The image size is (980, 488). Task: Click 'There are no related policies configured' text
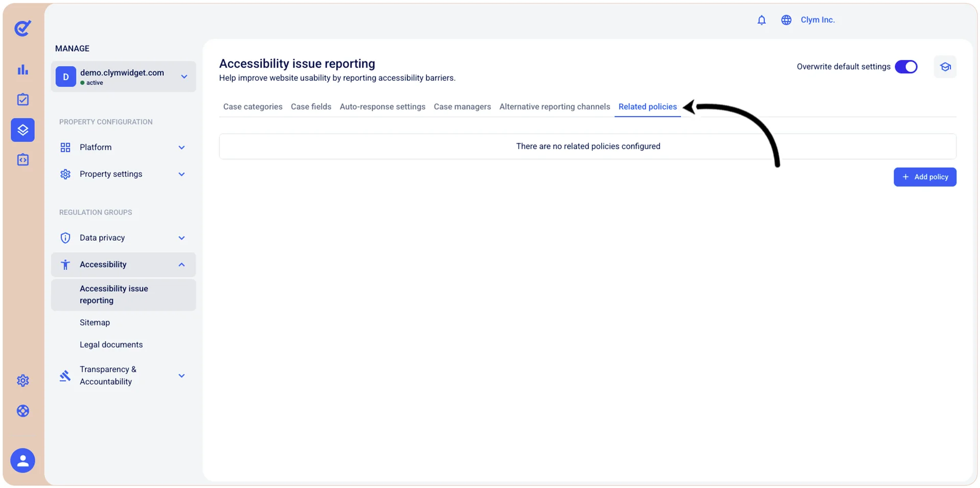coord(588,147)
